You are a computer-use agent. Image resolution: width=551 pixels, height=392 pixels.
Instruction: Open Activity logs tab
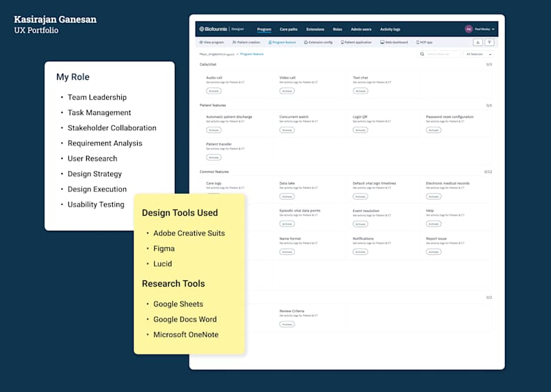point(390,29)
